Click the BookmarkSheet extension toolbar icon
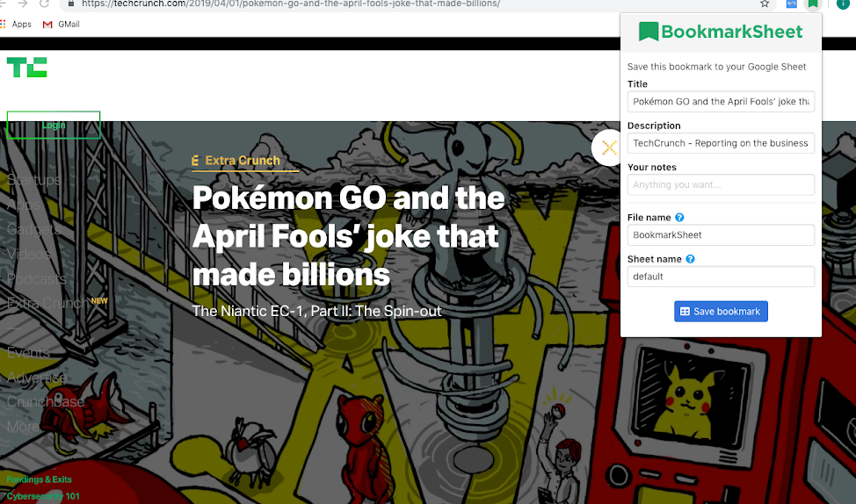This screenshot has height=504, width=856. pyautogui.click(x=813, y=4)
